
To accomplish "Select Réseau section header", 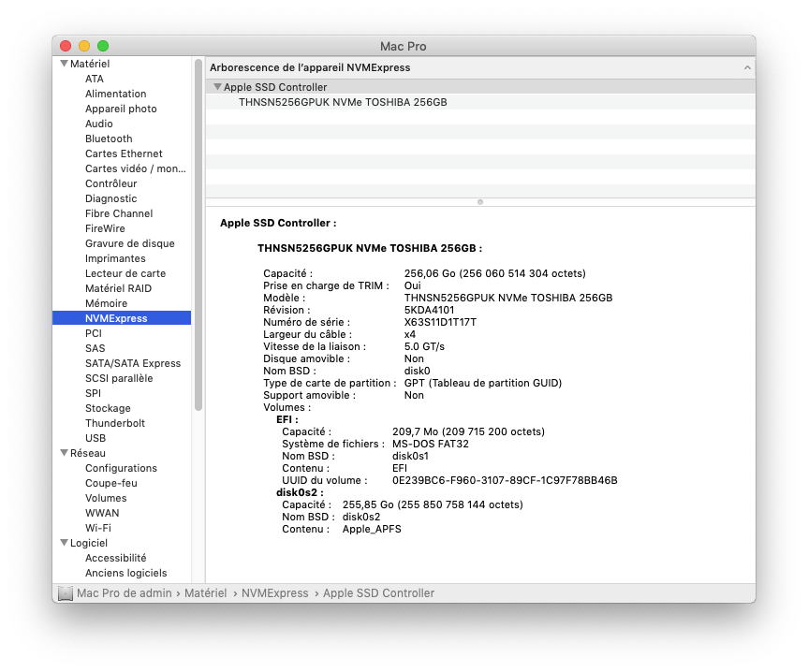I will coord(88,453).
